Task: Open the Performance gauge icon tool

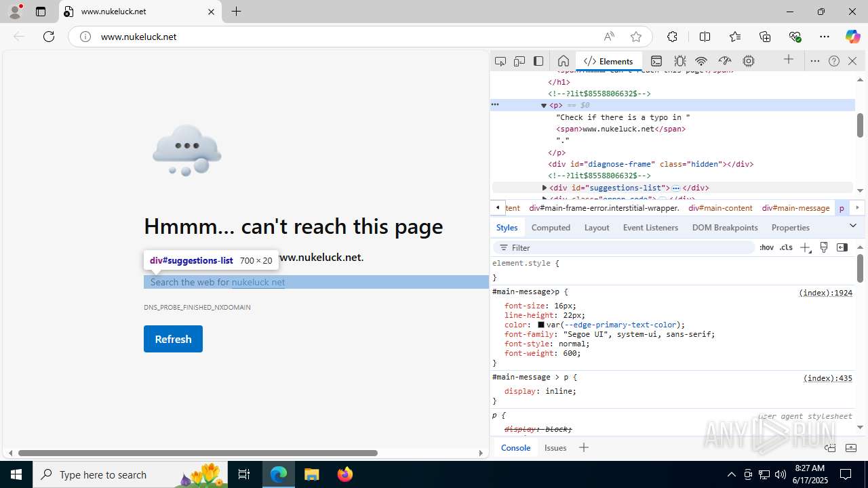Action: coord(725,61)
